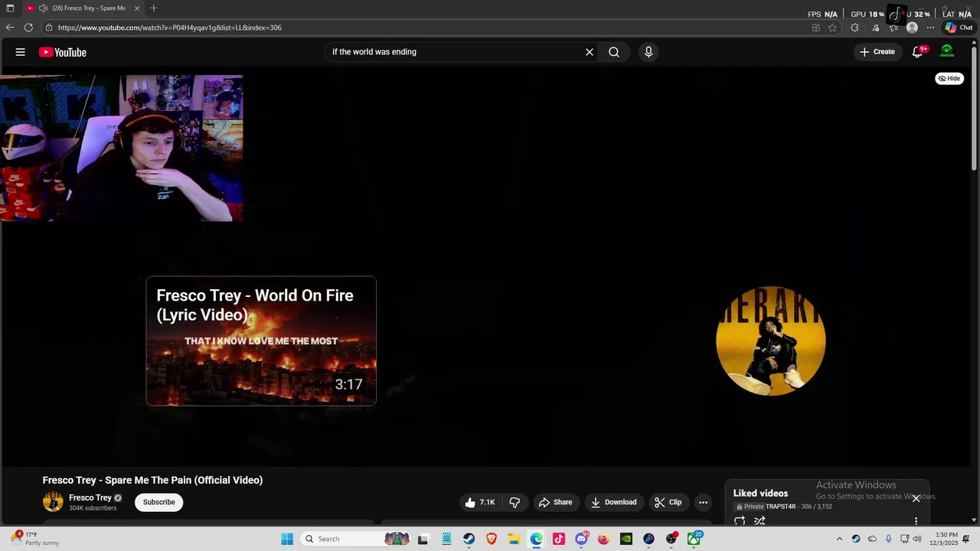Open File Explorer from the taskbar
980x551 pixels.
(x=514, y=539)
